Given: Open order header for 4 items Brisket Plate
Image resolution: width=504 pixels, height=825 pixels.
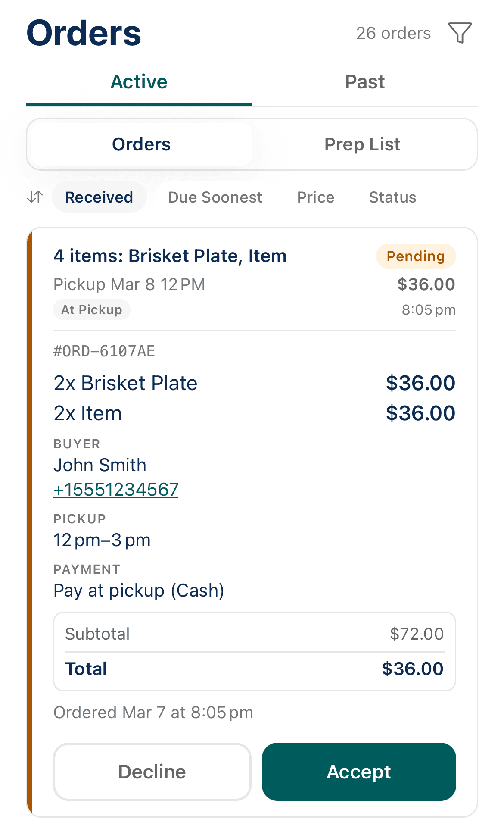Looking at the screenshot, I should [170, 255].
